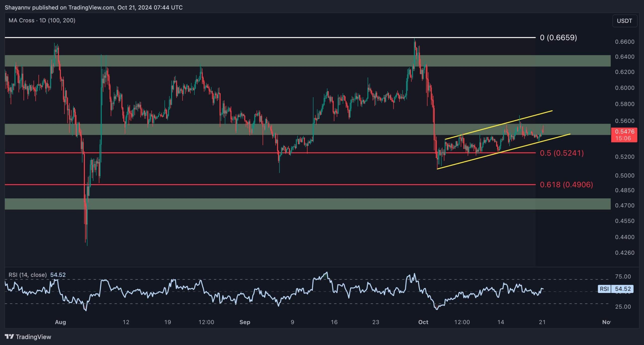Image resolution: width=644 pixels, height=345 pixels.
Task: Click the 25.00 RSI scale label
Action: pyautogui.click(x=623, y=307)
